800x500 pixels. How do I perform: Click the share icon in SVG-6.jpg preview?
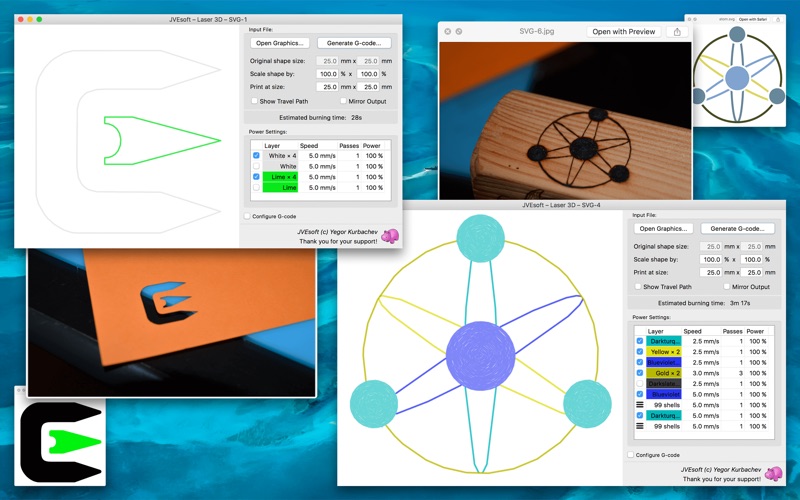[677, 32]
